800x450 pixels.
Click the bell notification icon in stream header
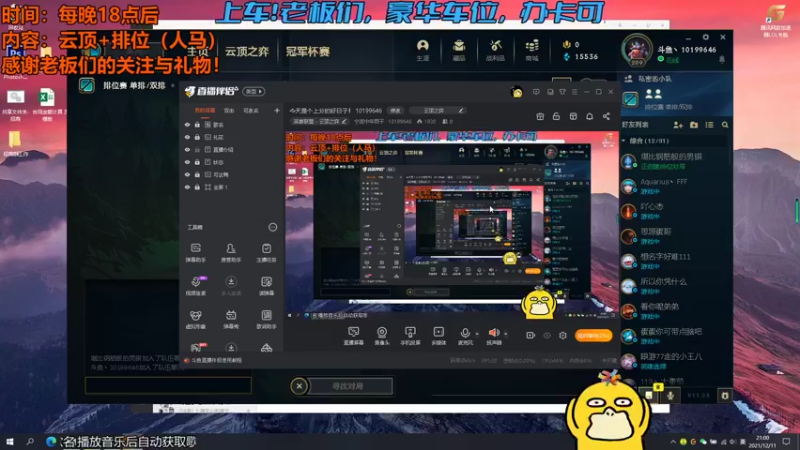[589, 116]
